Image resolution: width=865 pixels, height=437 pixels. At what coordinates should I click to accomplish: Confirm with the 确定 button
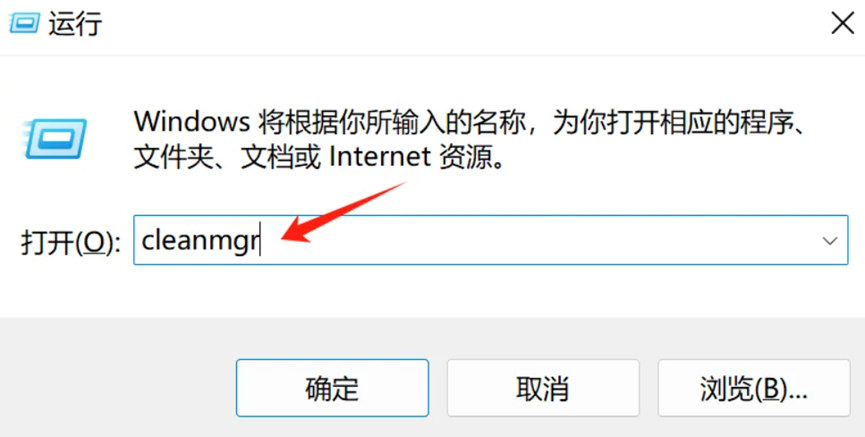click(x=332, y=388)
